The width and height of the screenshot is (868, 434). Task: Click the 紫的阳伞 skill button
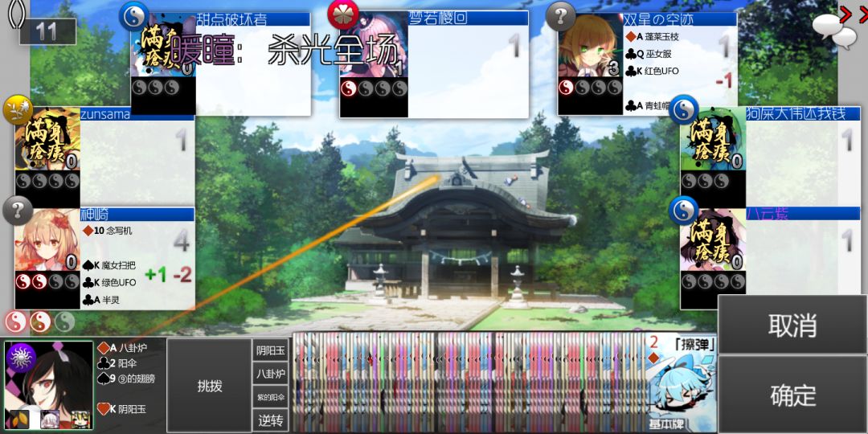tap(272, 397)
